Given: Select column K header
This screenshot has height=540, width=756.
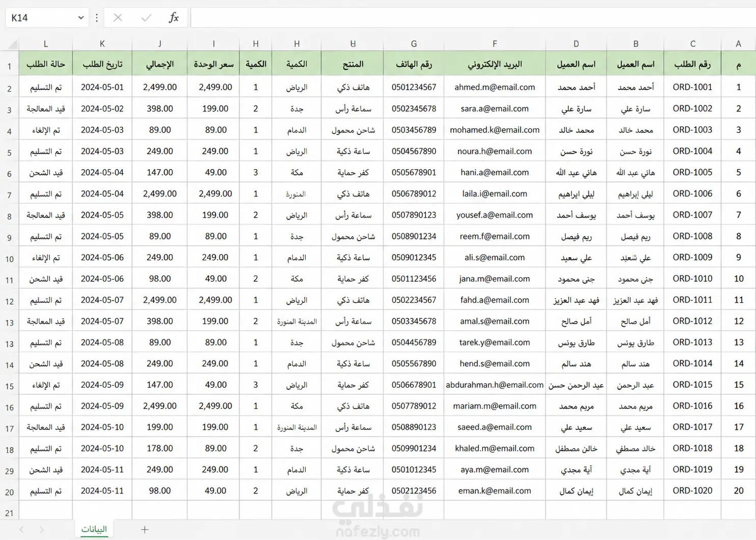Looking at the screenshot, I should point(102,44).
